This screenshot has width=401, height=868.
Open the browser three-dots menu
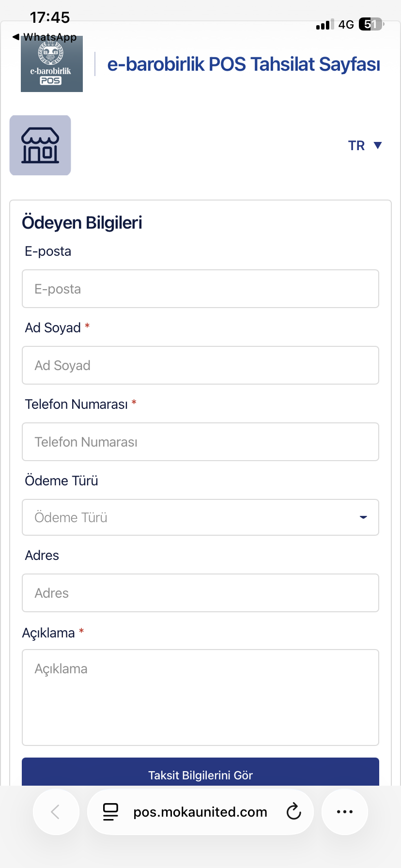pos(345,812)
